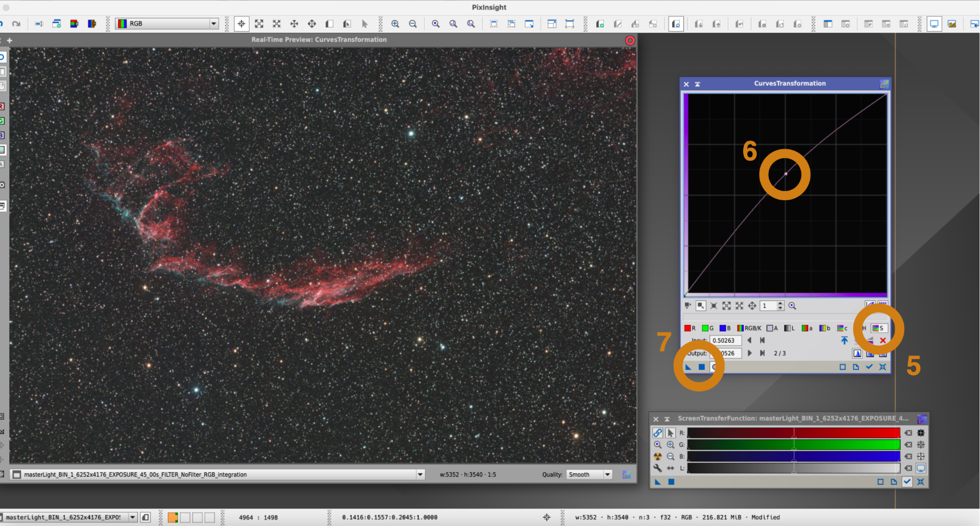Click the Auto Stretch radioactive icon in STF
This screenshot has width=980, height=526.
657,456
